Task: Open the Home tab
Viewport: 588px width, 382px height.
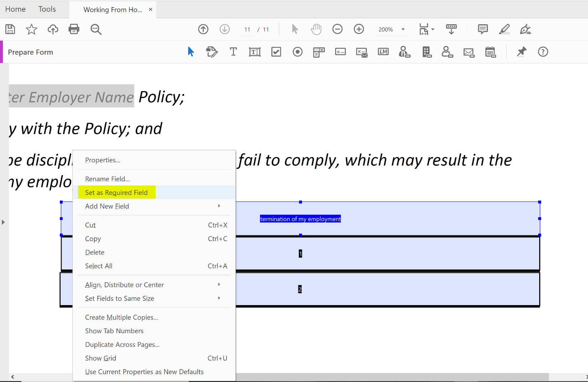Action: [15, 9]
